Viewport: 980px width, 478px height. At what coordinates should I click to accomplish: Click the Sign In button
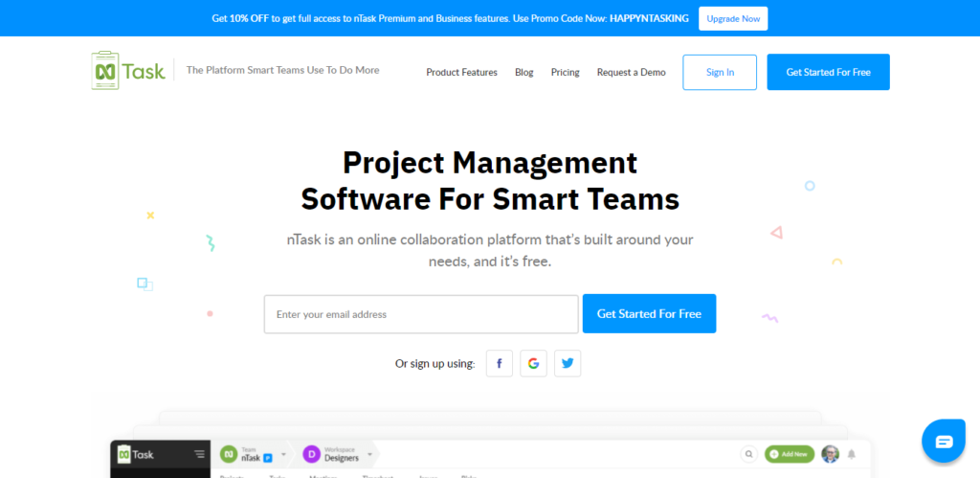point(720,73)
